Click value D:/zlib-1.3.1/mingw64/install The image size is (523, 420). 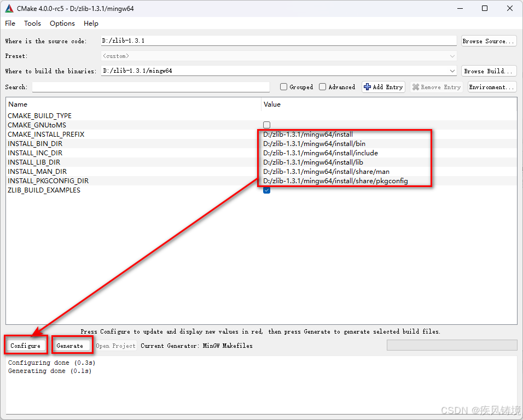coord(308,135)
